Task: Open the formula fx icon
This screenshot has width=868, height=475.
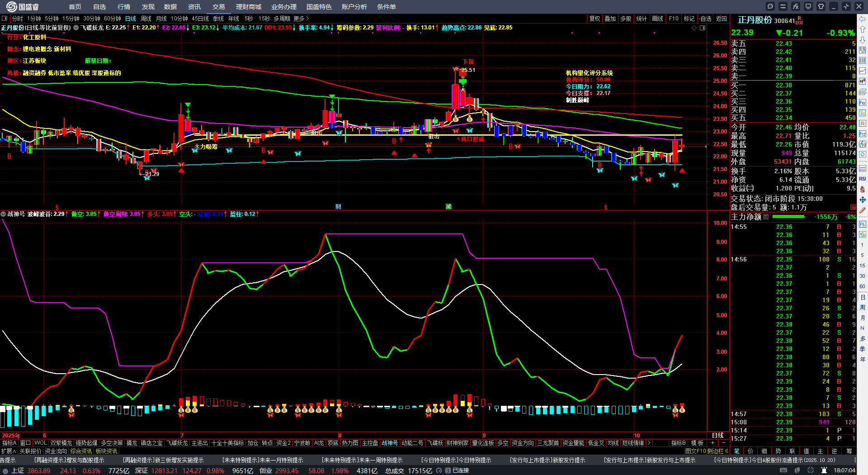Action: point(796,6)
